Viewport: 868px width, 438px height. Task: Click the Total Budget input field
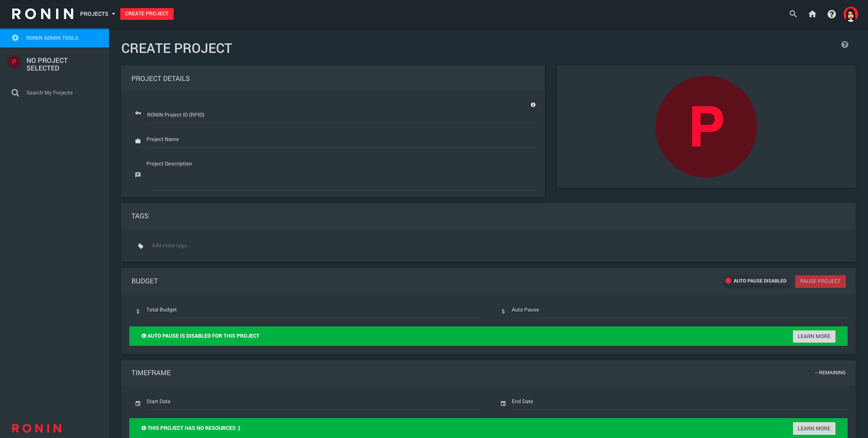[315, 310]
